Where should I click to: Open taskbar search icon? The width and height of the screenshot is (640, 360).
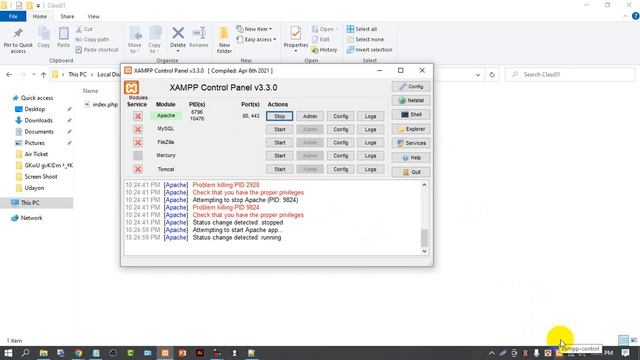tap(25, 353)
